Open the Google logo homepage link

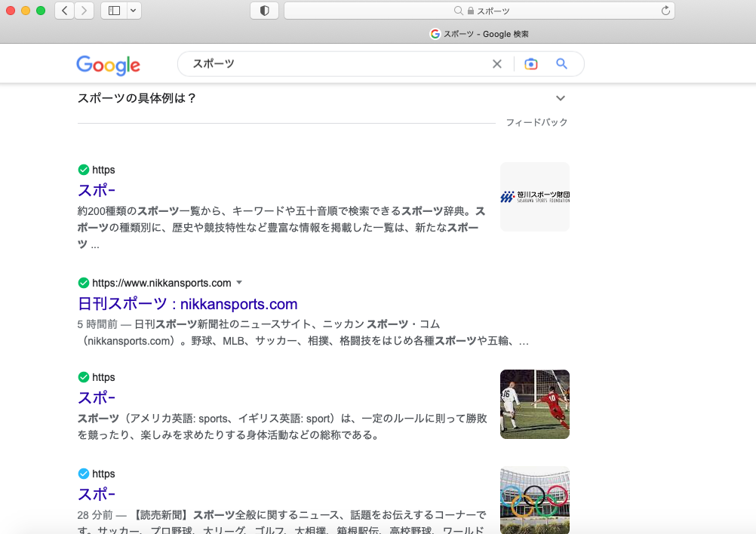[x=109, y=65]
